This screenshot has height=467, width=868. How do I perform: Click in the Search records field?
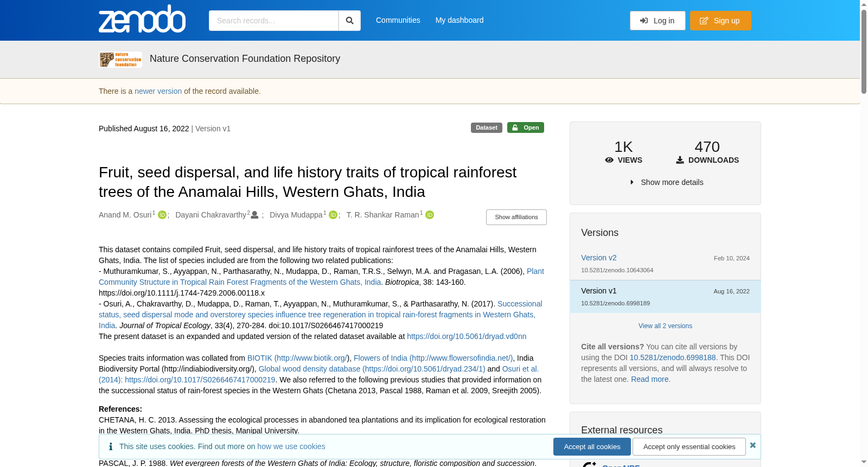tap(273, 21)
